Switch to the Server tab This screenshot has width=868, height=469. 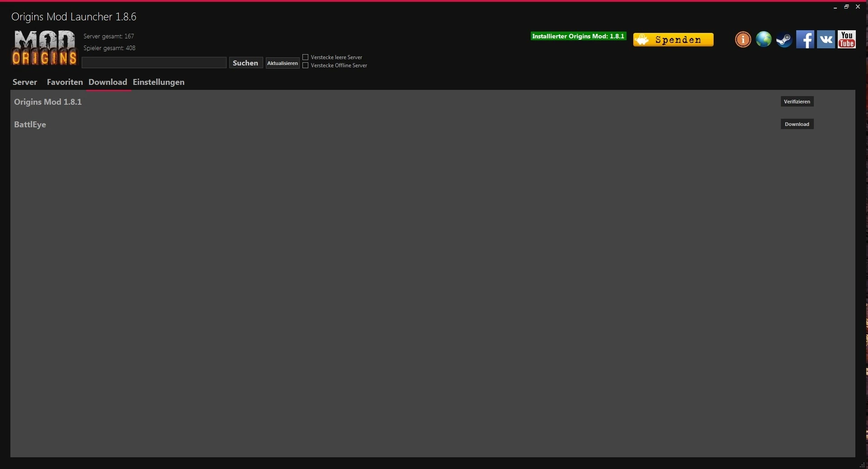click(25, 82)
